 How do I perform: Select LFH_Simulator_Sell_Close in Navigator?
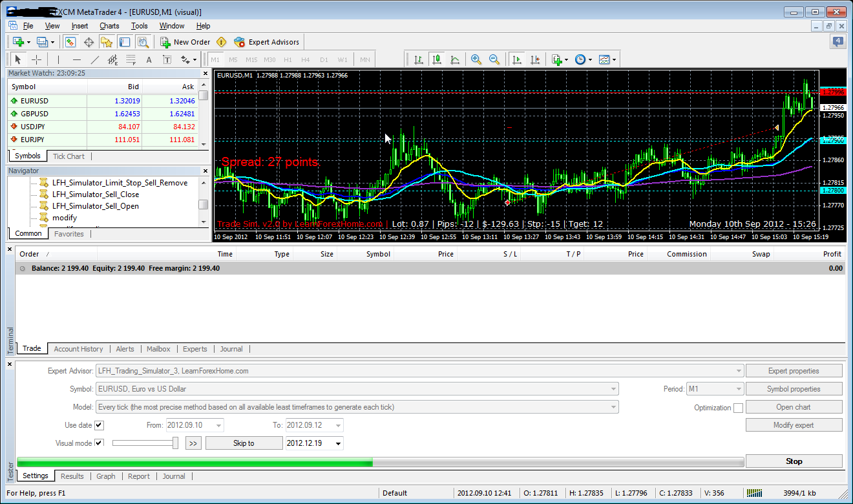[96, 194]
